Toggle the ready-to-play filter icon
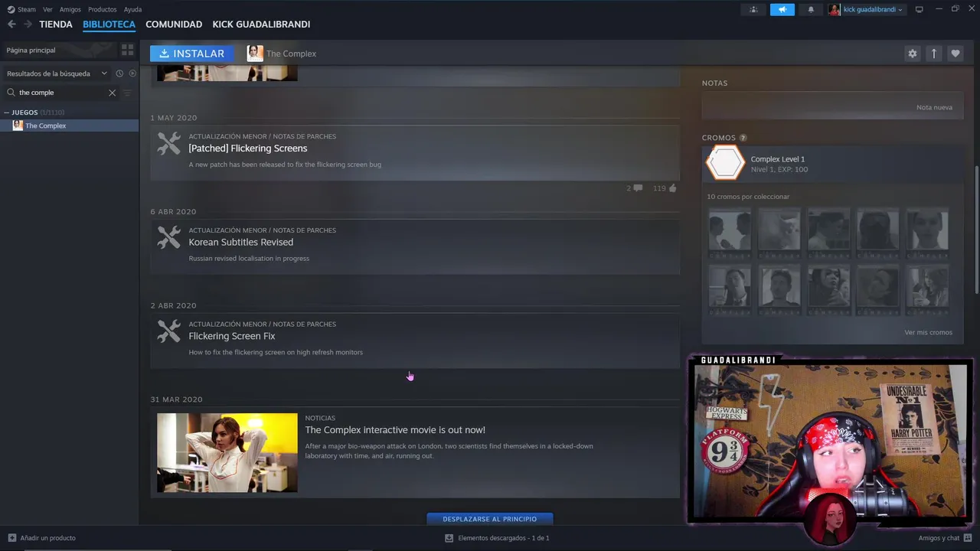Image resolution: width=980 pixels, height=551 pixels. (x=132, y=73)
